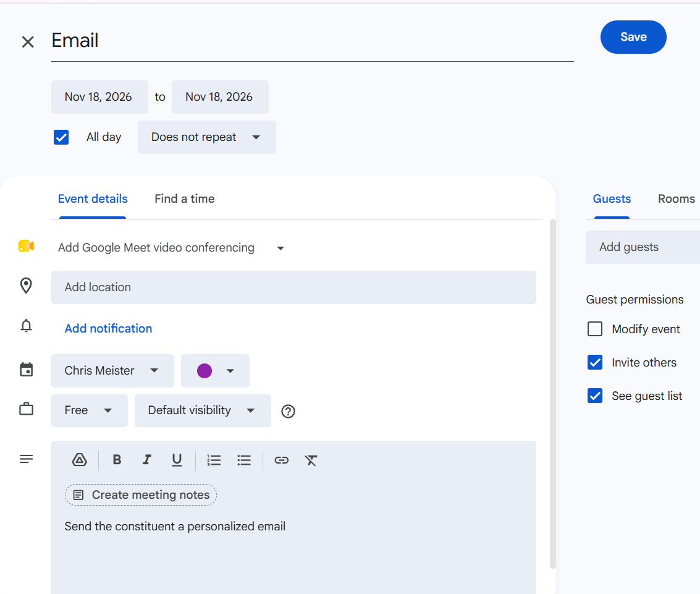
Task: Click the Google Drive attachment icon
Action: (80, 460)
